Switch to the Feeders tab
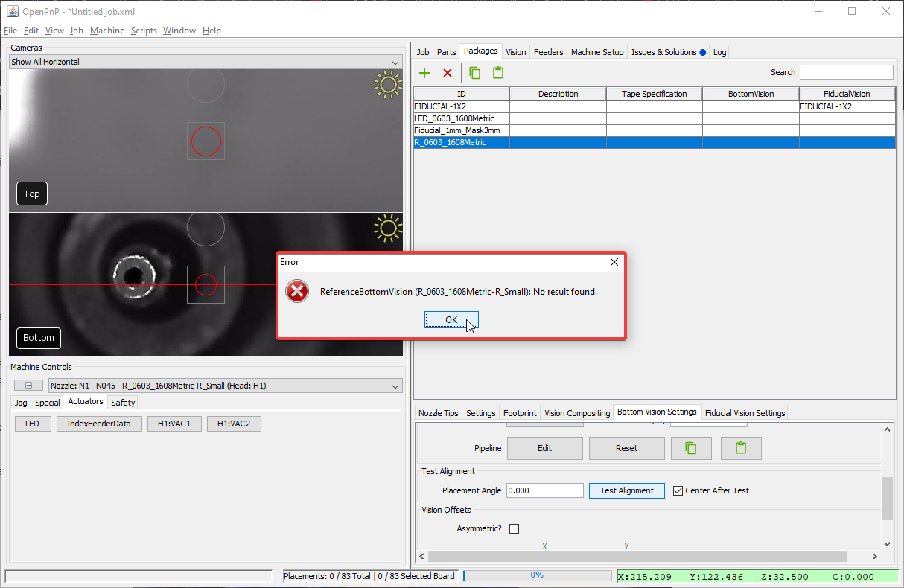 click(x=548, y=52)
